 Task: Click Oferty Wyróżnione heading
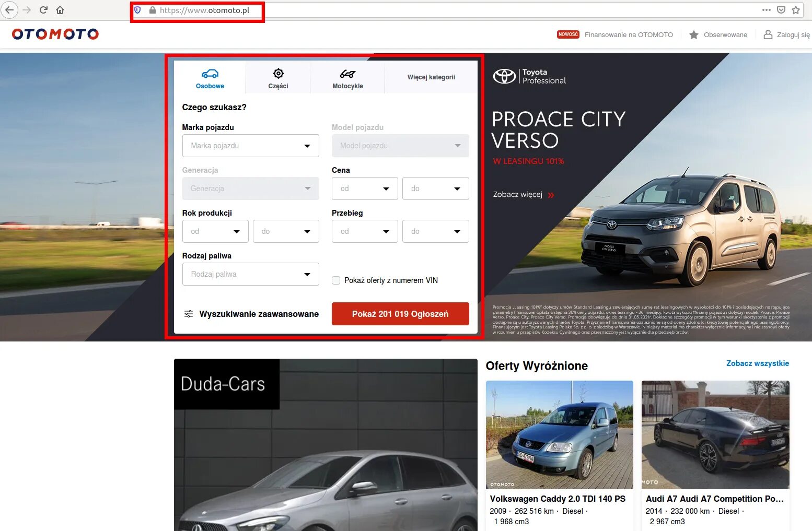537,365
